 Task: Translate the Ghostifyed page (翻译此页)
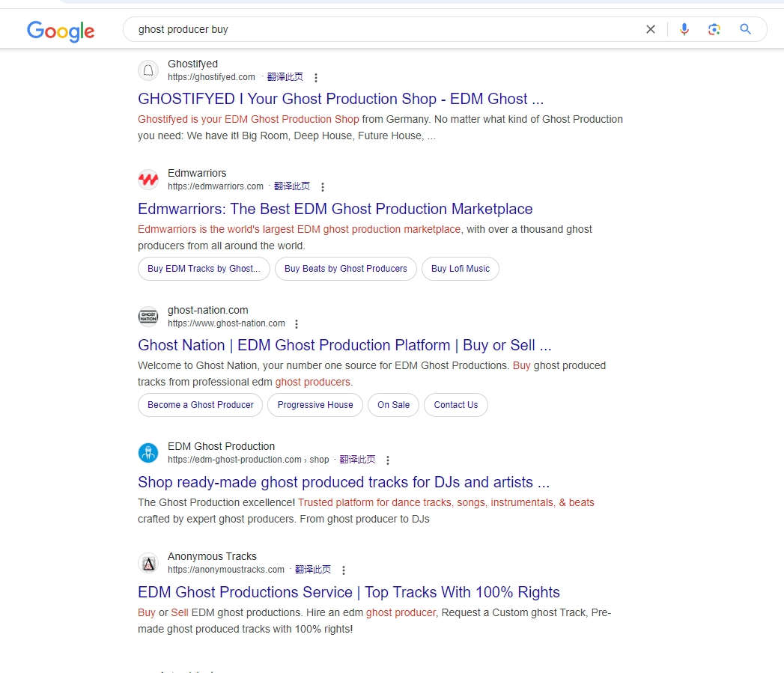click(x=285, y=77)
